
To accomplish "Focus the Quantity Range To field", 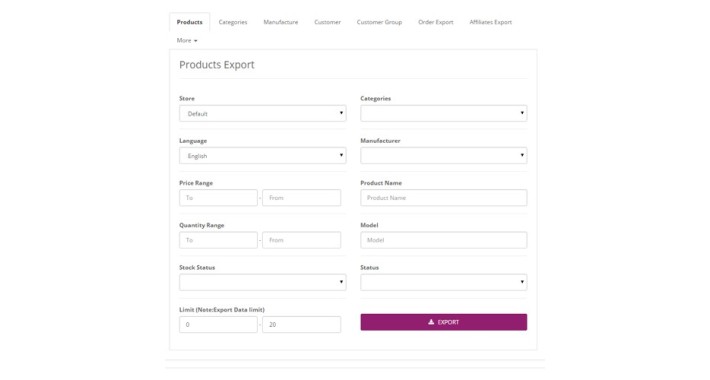I will (218, 240).
